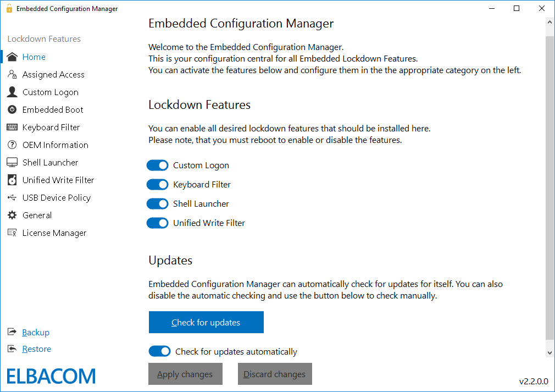The height and width of the screenshot is (392, 555).
Task: Navigate to the Unified Write Filter section
Action: coord(58,180)
